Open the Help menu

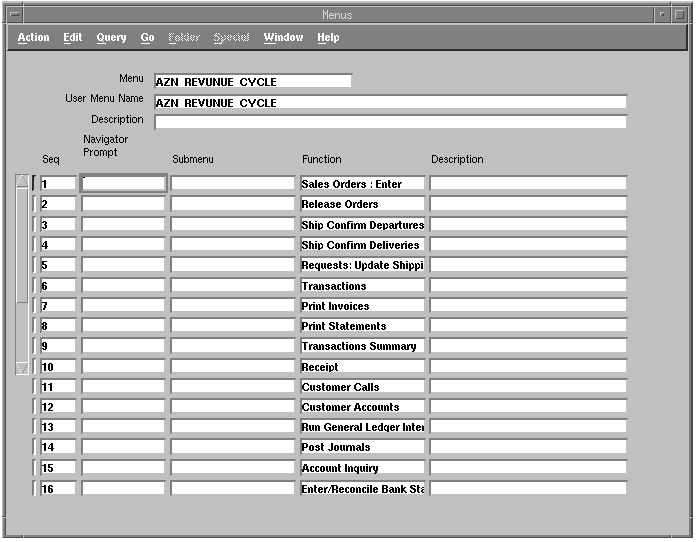click(x=328, y=37)
